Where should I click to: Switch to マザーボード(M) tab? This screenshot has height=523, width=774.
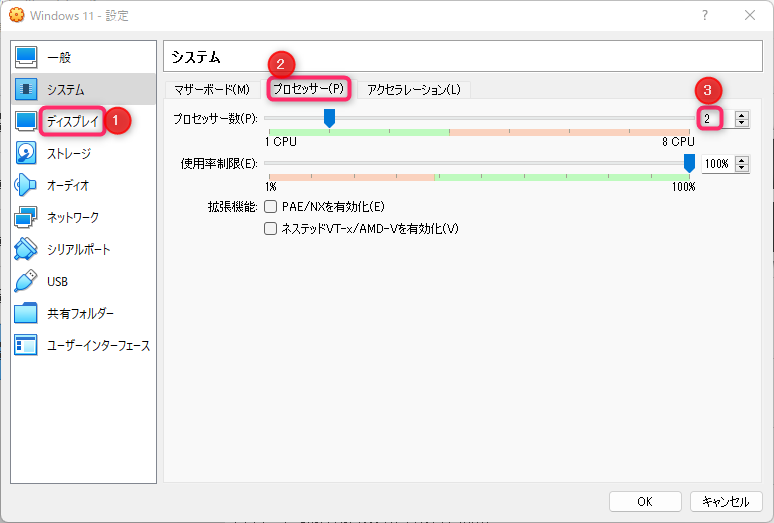click(212, 90)
